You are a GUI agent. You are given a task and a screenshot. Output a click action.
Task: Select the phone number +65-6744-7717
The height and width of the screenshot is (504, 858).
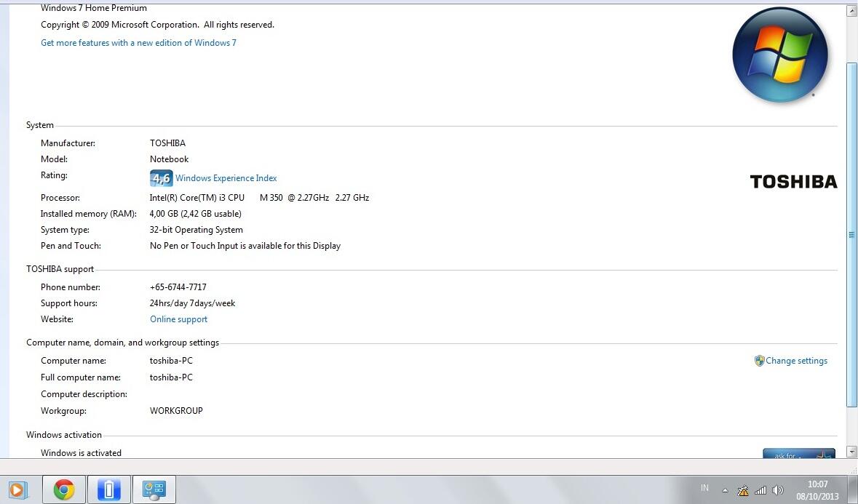(178, 287)
